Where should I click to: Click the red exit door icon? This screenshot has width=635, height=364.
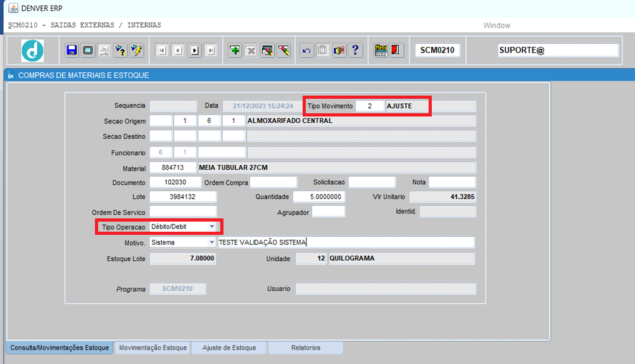click(x=396, y=50)
